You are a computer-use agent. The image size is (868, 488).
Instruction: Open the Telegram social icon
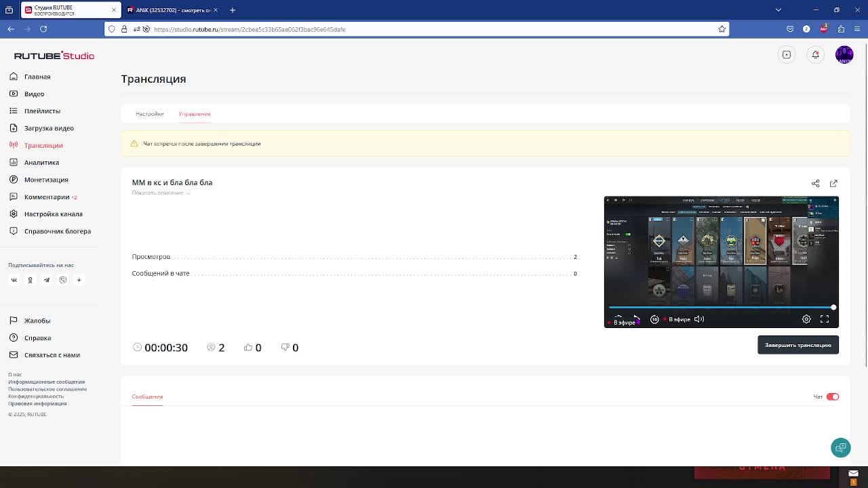pyautogui.click(x=46, y=280)
